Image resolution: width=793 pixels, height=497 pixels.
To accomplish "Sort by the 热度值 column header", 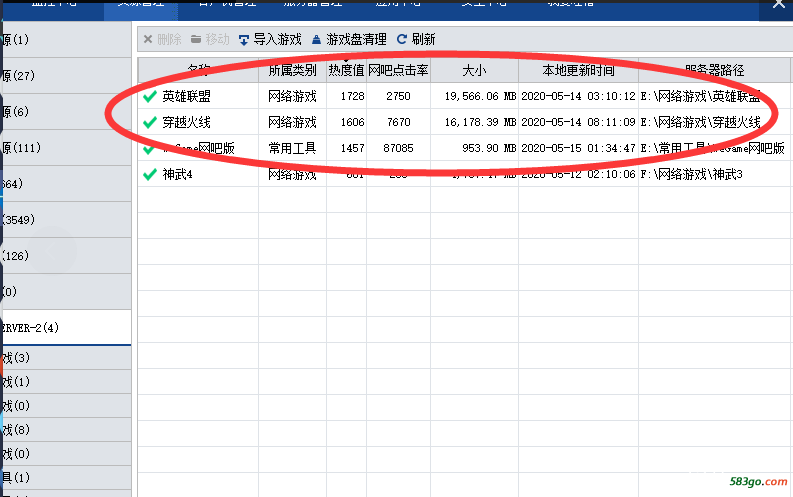I will [x=346, y=70].
